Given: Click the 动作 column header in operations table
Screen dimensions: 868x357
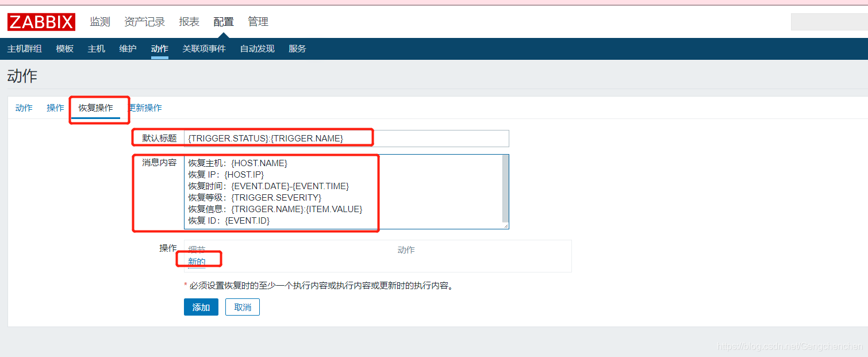Looking at the screenshot, I should [x=406, y=250].
